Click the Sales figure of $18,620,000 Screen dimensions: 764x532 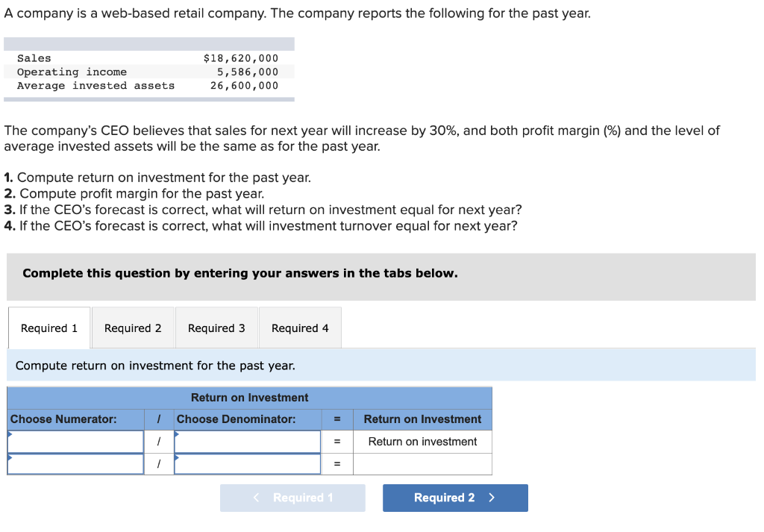240,57
